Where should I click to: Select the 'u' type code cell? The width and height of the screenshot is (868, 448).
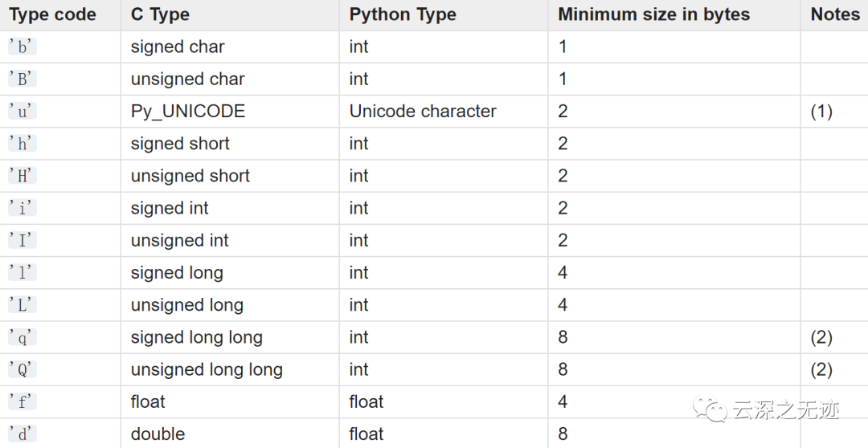pos(23,112)
